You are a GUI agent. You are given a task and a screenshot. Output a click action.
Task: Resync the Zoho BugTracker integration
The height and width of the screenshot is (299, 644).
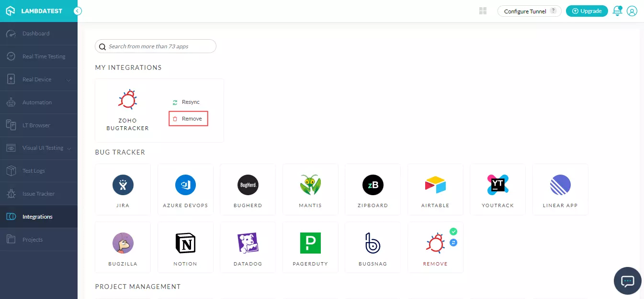coord(187,102)
